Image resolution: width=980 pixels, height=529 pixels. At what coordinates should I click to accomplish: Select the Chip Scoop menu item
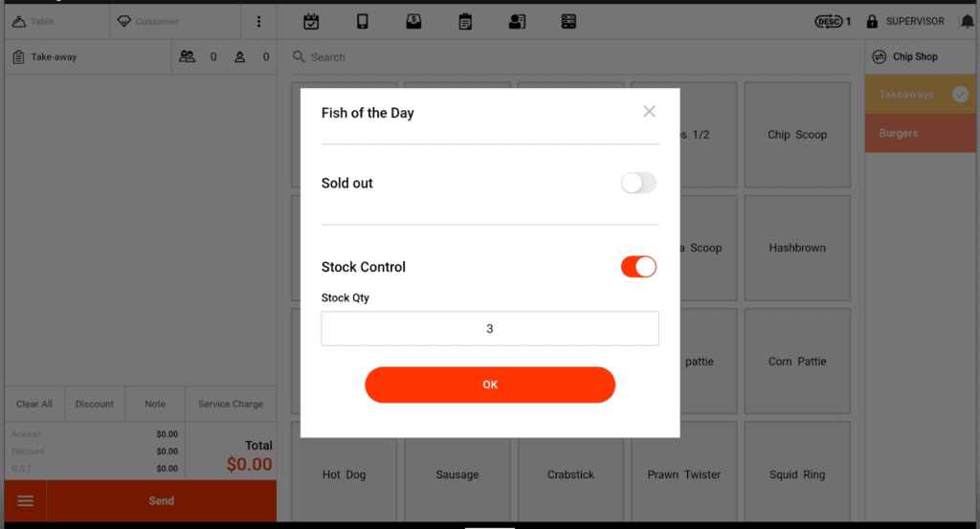(x=797, y=135)
